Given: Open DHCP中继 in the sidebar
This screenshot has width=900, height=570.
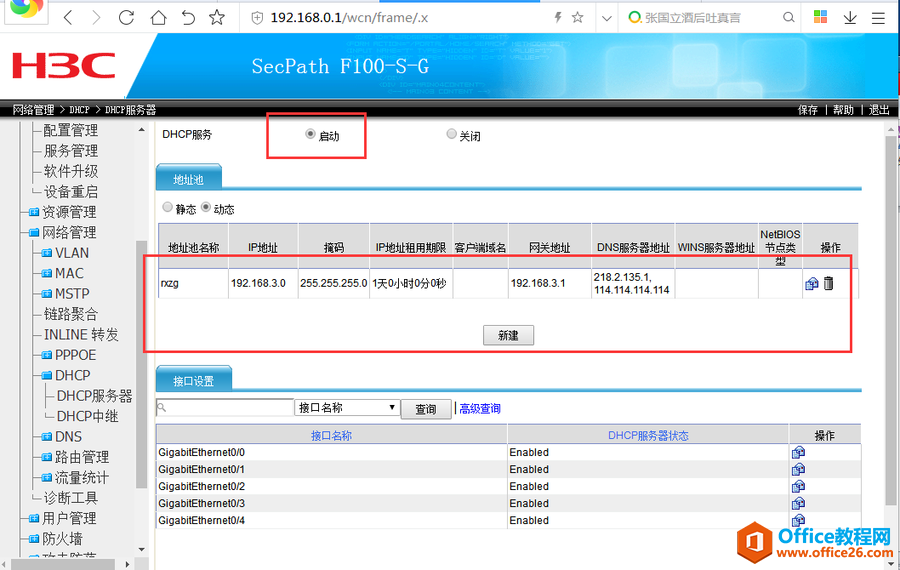Looking at the screenshot, I should tap(87, 416).
